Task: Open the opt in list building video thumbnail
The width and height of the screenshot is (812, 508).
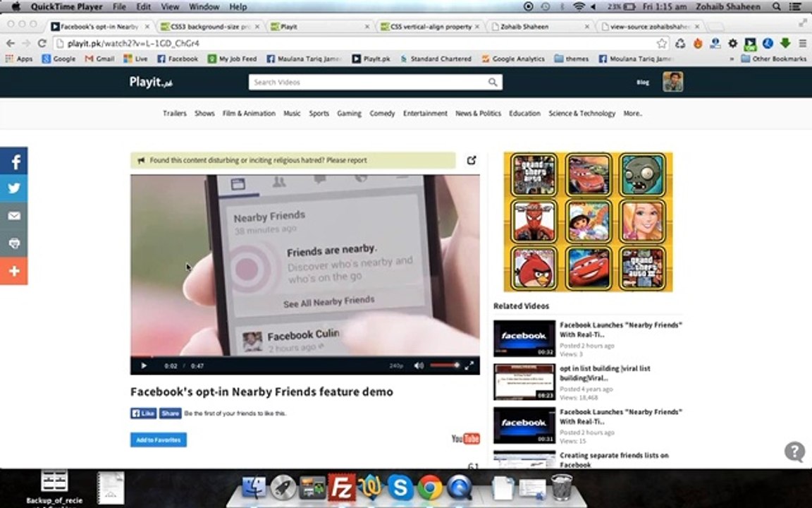Action: coord(524,382)
